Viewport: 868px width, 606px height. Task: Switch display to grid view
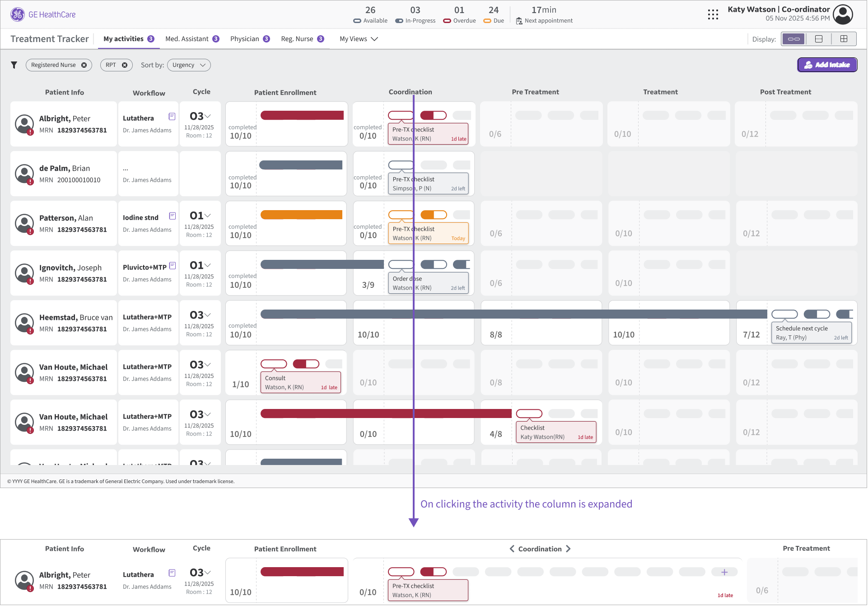[x=844, y=39]
